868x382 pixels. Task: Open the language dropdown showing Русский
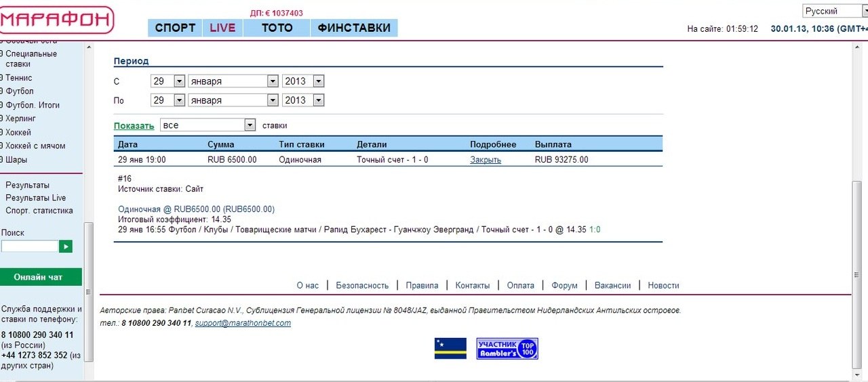click(x=835, y=11)
